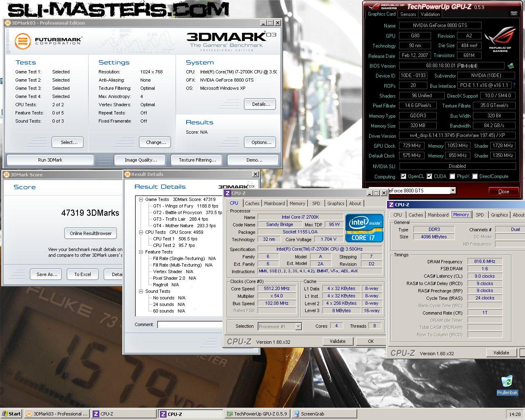This screenshot has height=420, width=525.
Task: Click the Texture Filtering... button
Action: pos(197,160)
